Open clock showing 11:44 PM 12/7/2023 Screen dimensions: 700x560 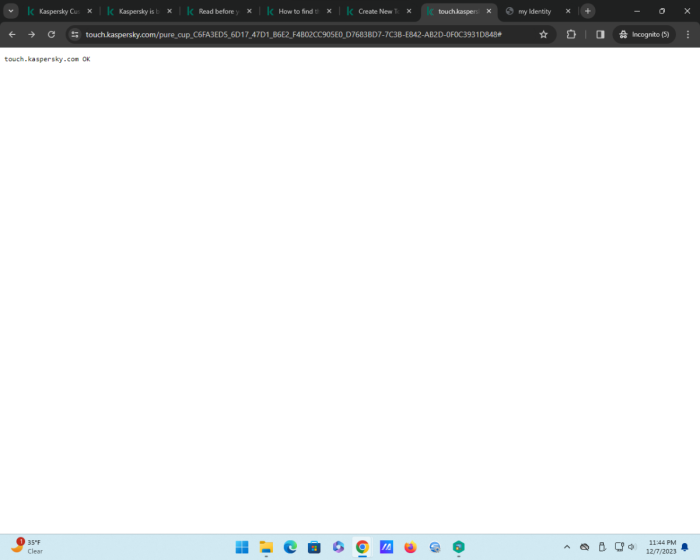point(662,547)
